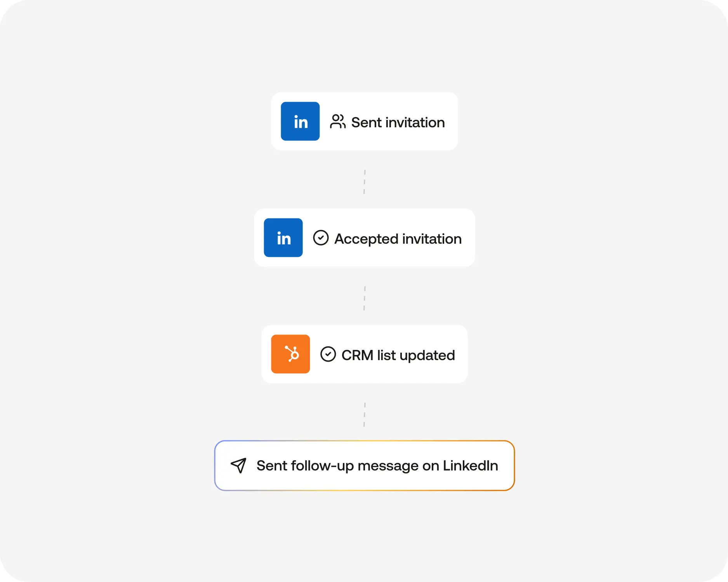This screenshot has height=582, width=728.
Task: Select the CRM list updated card's left padding
Action: pyautogui.click(x=266, y=354)
